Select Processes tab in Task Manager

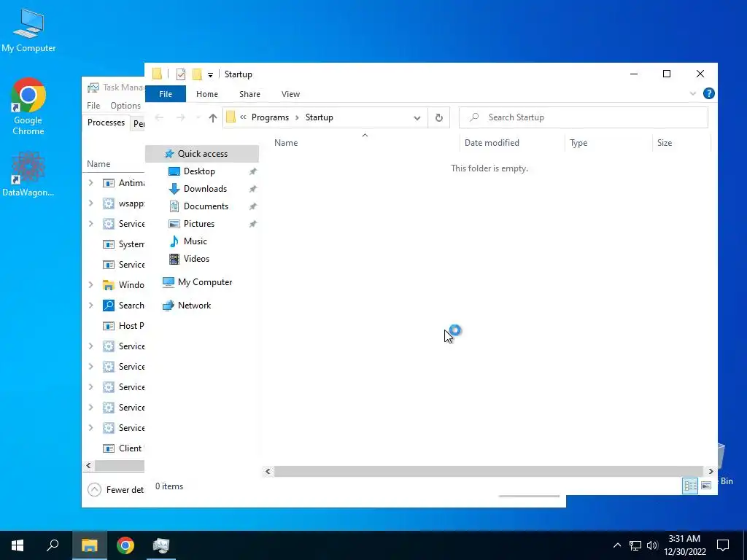[x=106, y=122]
